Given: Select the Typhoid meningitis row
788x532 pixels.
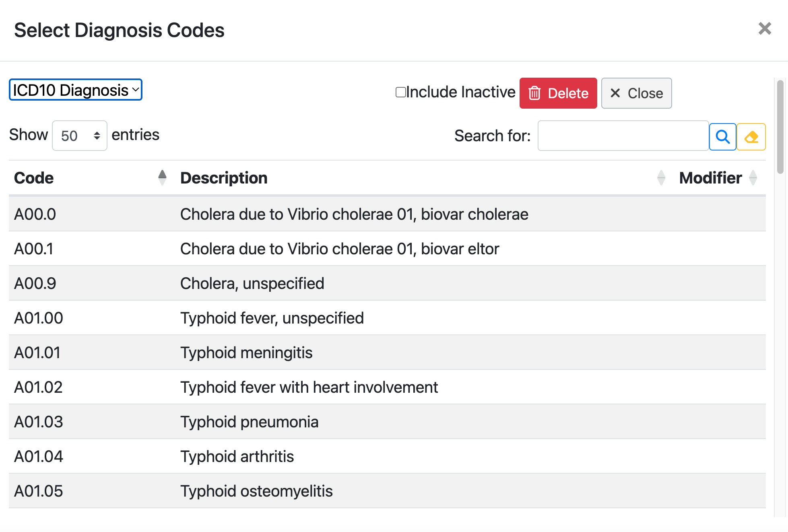Looking at the screenshot, I should click(x=246, y=353).
